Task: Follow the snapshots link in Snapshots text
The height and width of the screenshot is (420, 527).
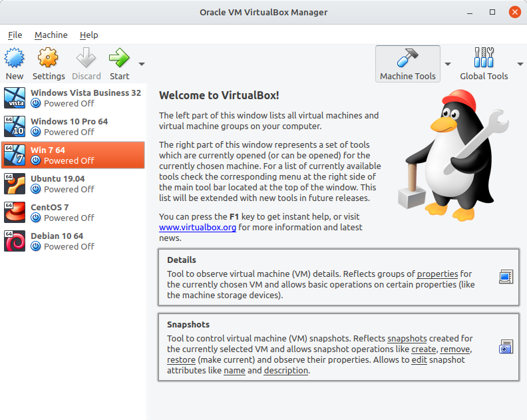Action: tap(407, 338)
